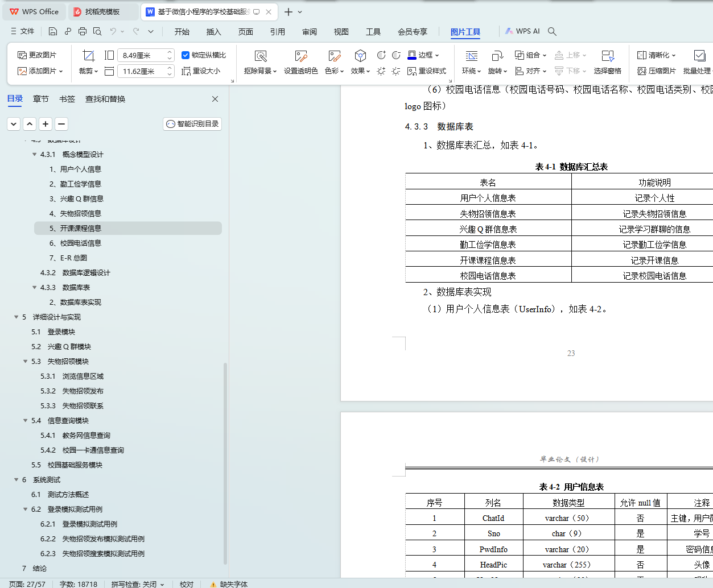Click the picture width input field 11.62厘米
Screen dimensions: 713x588
142,71
